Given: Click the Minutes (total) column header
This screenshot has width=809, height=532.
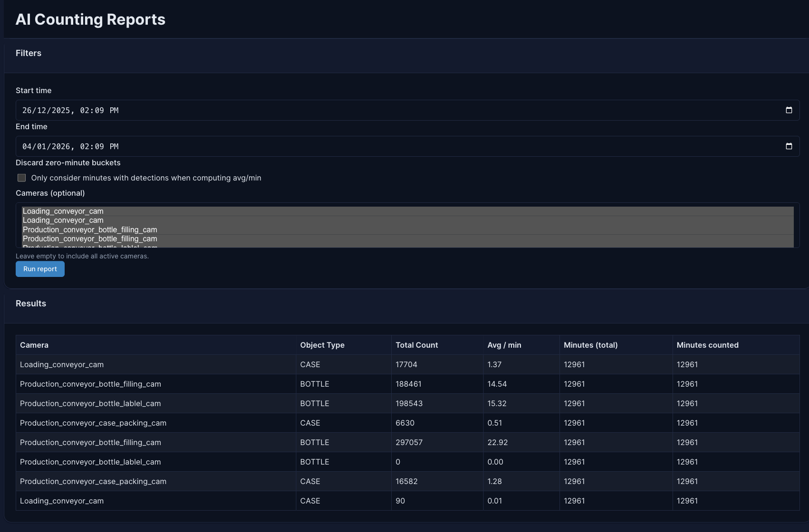Looking at the screenshot, I should pyautogui.click(x=590, y=345).
